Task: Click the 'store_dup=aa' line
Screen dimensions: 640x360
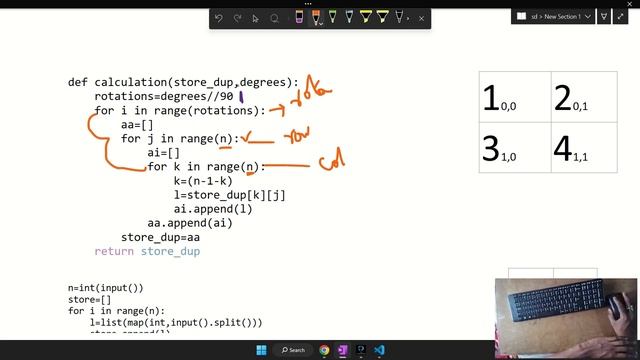Action: pos(160,237)
